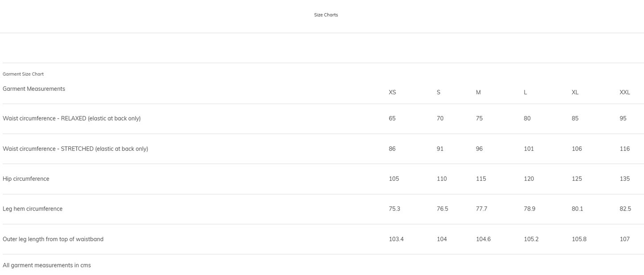Click the All garment measurements in cms note

click(47, 265)
